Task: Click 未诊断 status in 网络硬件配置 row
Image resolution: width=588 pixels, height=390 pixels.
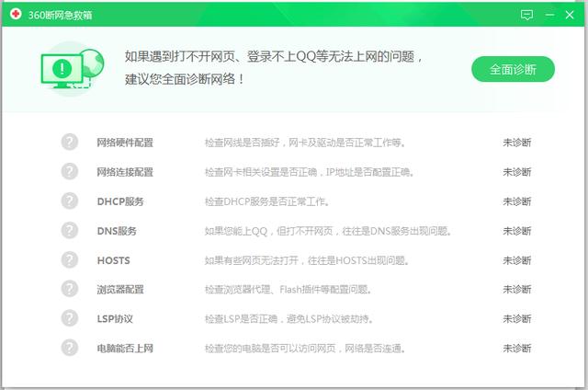Action: 516,143
